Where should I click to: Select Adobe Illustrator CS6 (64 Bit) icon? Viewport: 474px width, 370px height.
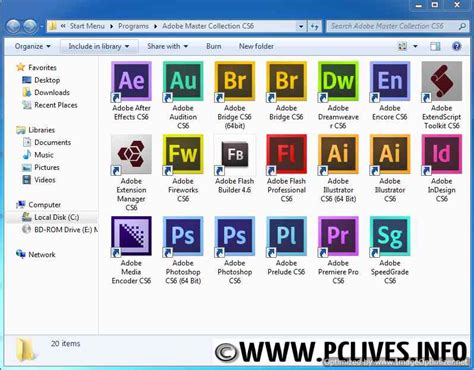point(338,155)
